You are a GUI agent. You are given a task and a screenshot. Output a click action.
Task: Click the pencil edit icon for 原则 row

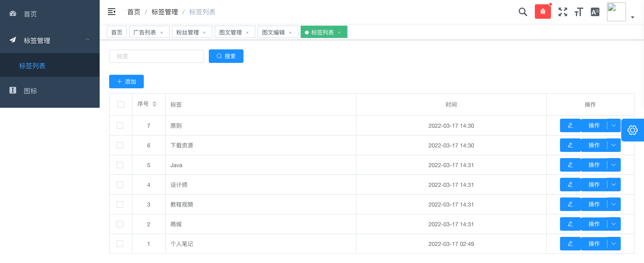570,126
